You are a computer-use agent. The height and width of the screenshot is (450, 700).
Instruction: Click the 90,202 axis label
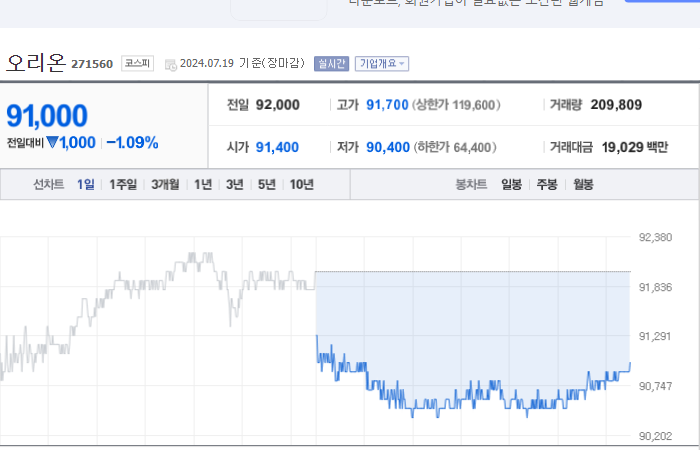point(655,436)
